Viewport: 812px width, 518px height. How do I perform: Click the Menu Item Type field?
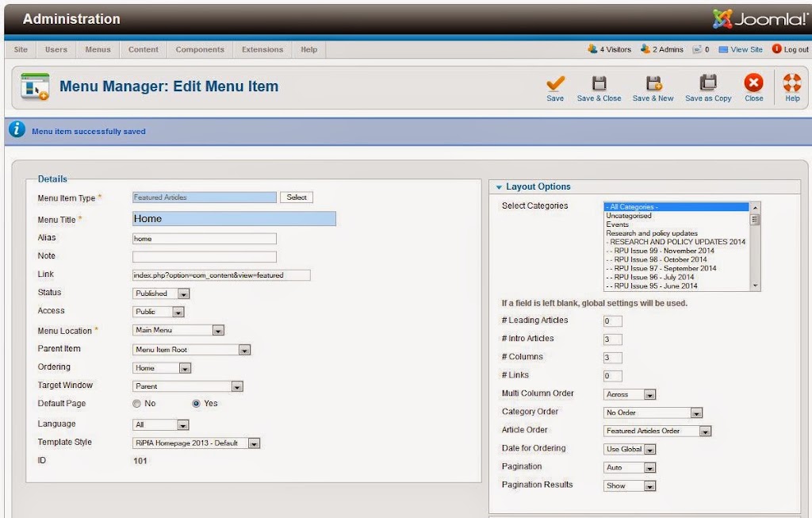[x=205, y=198]
